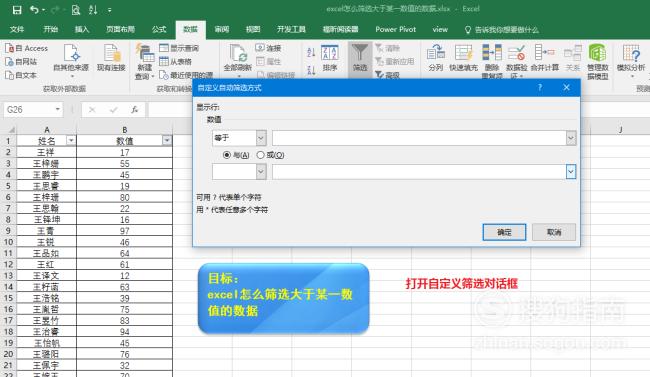Screen dimensions: 650x377
Task: Switch to the Formulas (公式) tab
Action: point(159,29)
